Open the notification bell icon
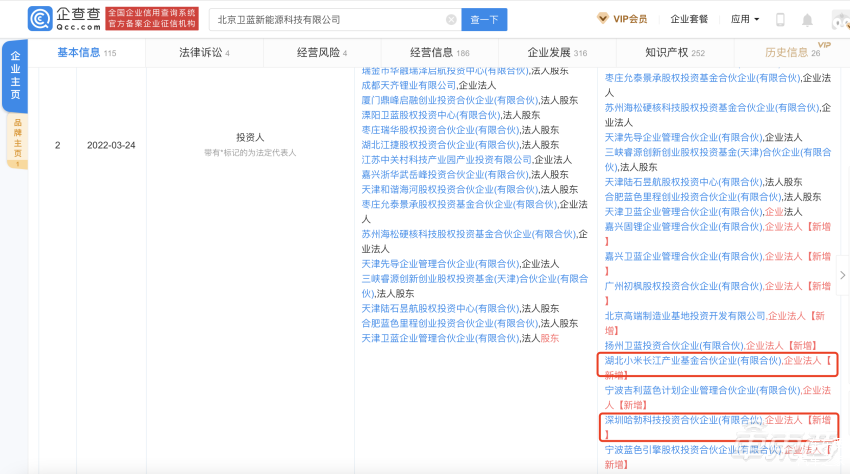850x474 pixels. [x=808, y=19]
